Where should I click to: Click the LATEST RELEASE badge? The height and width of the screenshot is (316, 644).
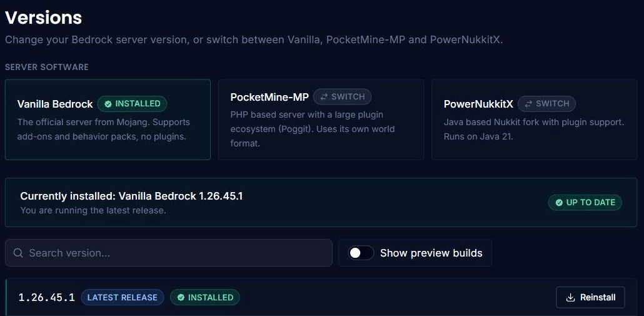(123, 297)
